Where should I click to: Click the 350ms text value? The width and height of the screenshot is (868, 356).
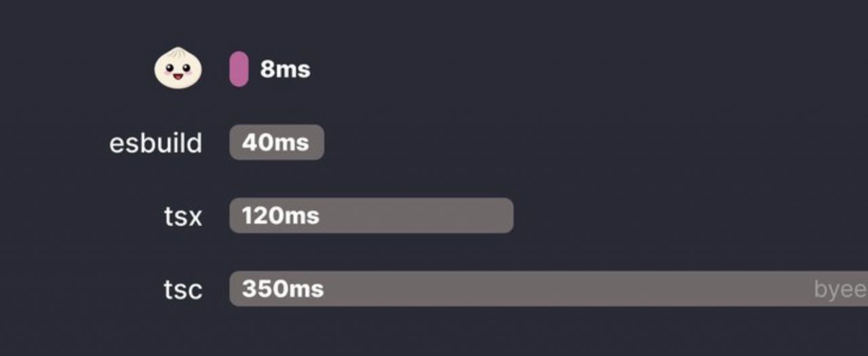pos(283,289)
